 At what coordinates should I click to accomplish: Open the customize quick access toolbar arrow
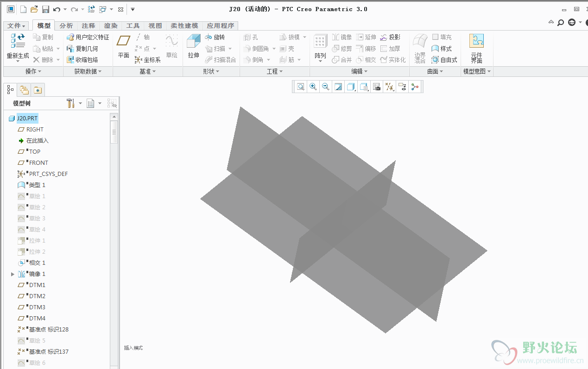click(x=133, y=9)
